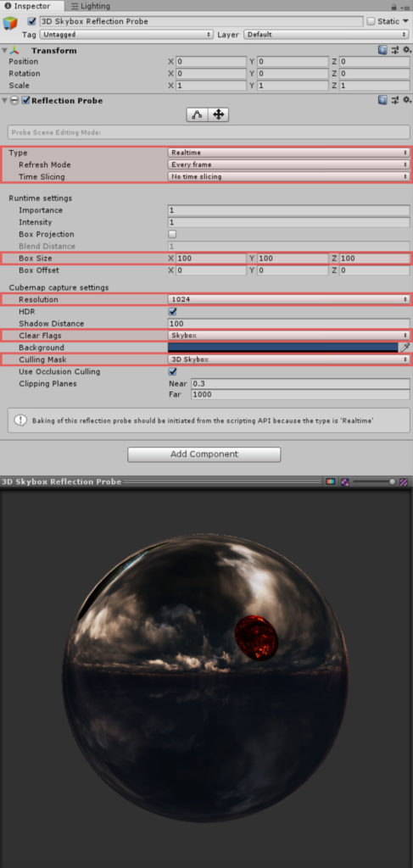Open the Clear Flags dropdown

(287, 336)
